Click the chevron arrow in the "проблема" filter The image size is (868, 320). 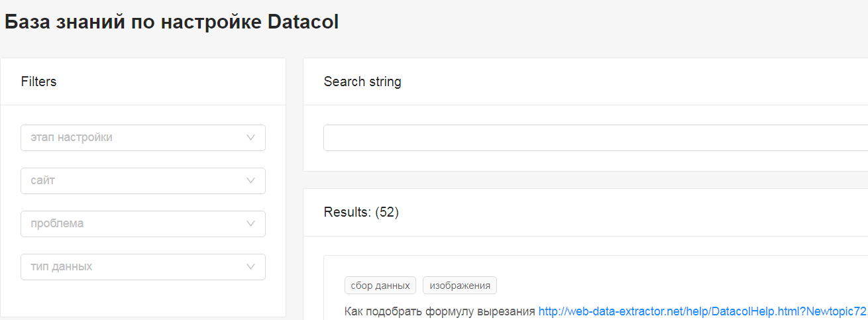tap(250, 224)
